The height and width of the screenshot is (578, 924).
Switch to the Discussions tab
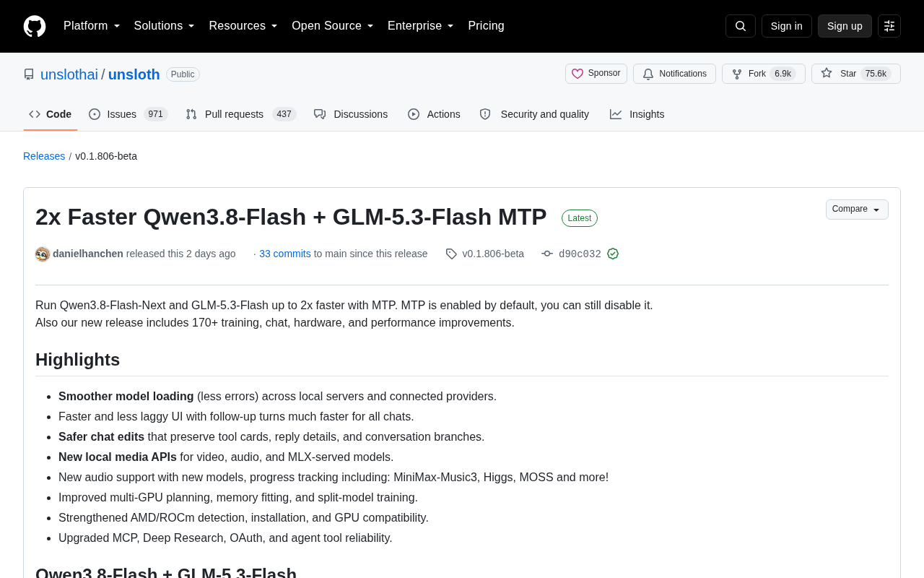(351, 114)
